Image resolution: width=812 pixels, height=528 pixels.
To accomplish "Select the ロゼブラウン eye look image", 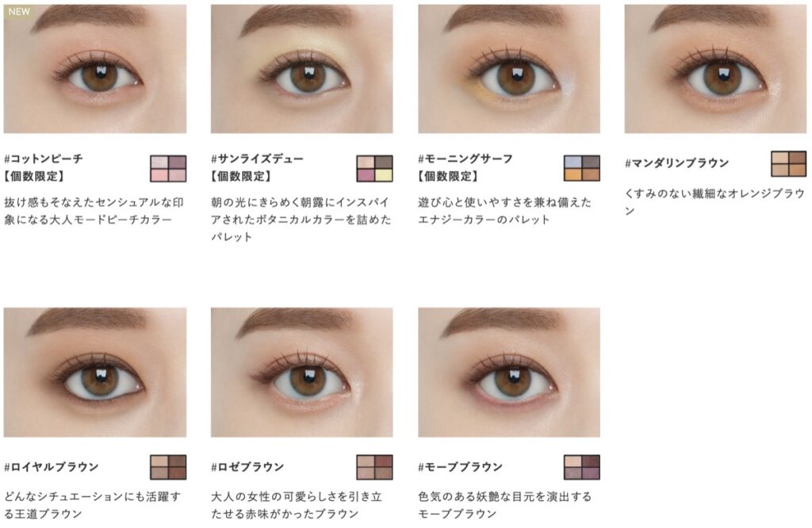I will [x=301, y=372].
